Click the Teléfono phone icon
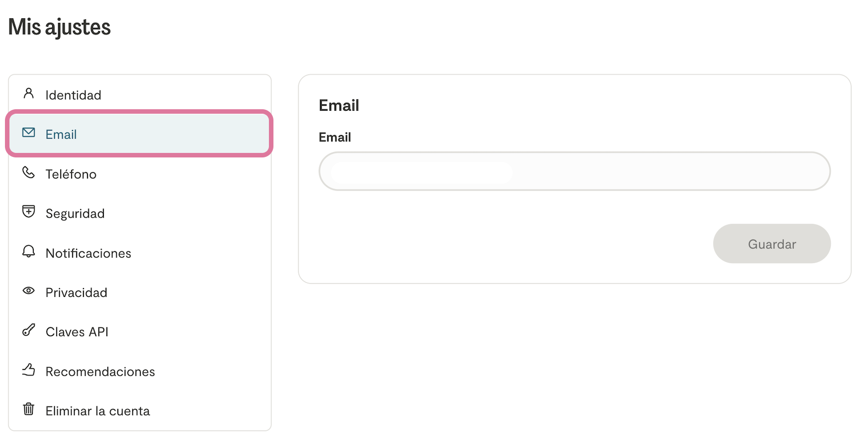 coord(29,172)
